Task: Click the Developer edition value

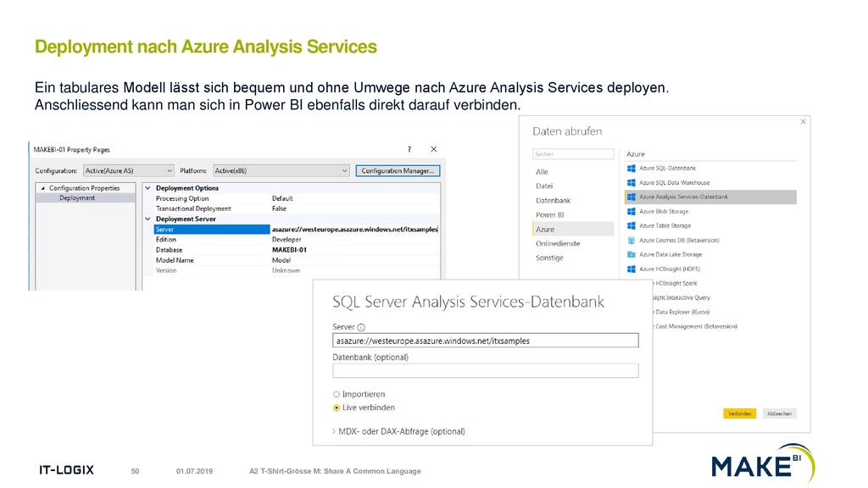Action: [x=287, y=240]
